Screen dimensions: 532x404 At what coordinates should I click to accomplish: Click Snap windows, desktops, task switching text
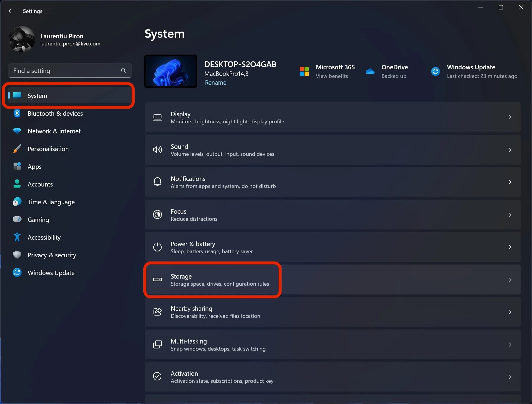point(218,349)
